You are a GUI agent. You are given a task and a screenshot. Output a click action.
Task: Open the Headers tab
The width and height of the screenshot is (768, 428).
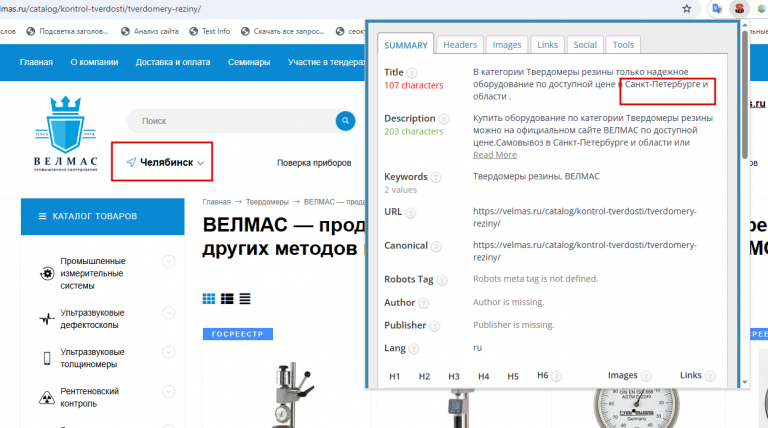[x=460, y=45]
